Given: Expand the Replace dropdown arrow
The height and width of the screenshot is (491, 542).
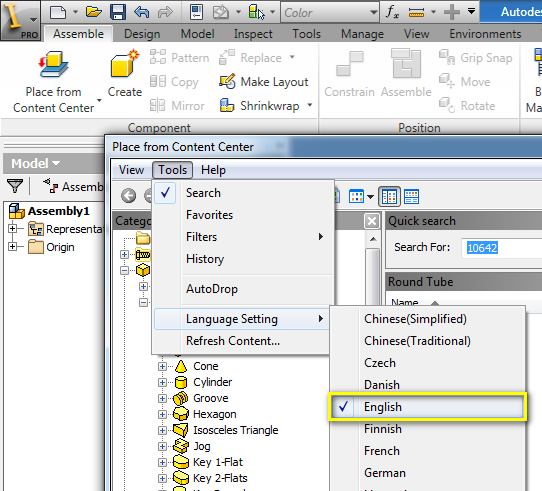Looking at the screenshot, I should [292, 56].
